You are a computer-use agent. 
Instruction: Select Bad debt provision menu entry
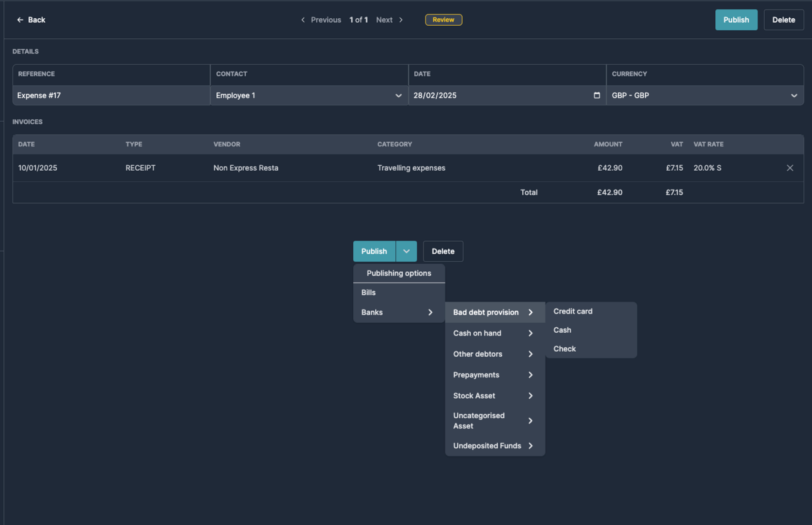tap(495, 312)
